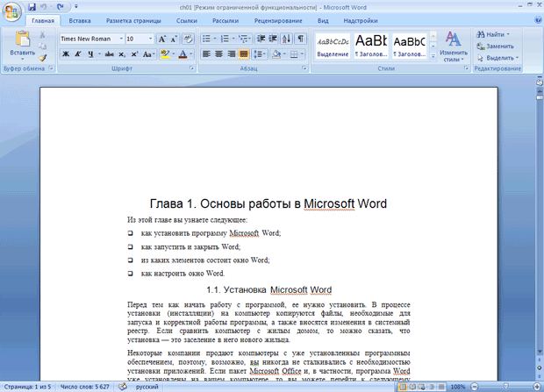Switch to the Вставка tab
Viewport: 544px width, 392px height.
point(80,21)
